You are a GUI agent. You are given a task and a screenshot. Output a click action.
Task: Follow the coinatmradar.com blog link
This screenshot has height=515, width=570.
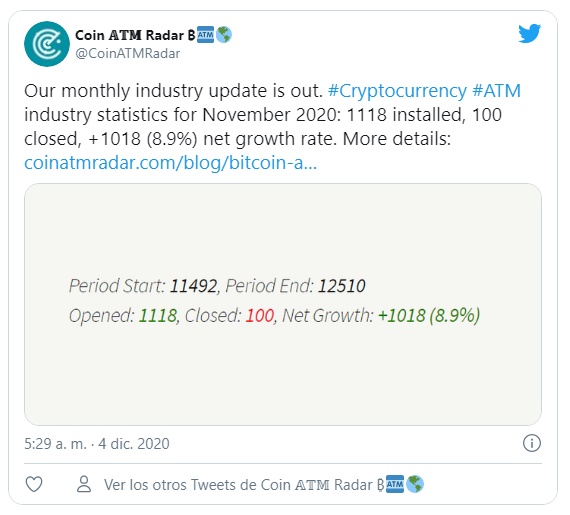pyautogui.click(x=170, y=162)
